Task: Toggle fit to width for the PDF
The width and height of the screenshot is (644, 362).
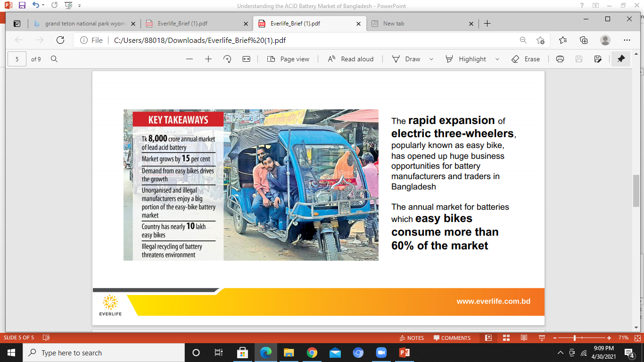Action: (246, 59)
